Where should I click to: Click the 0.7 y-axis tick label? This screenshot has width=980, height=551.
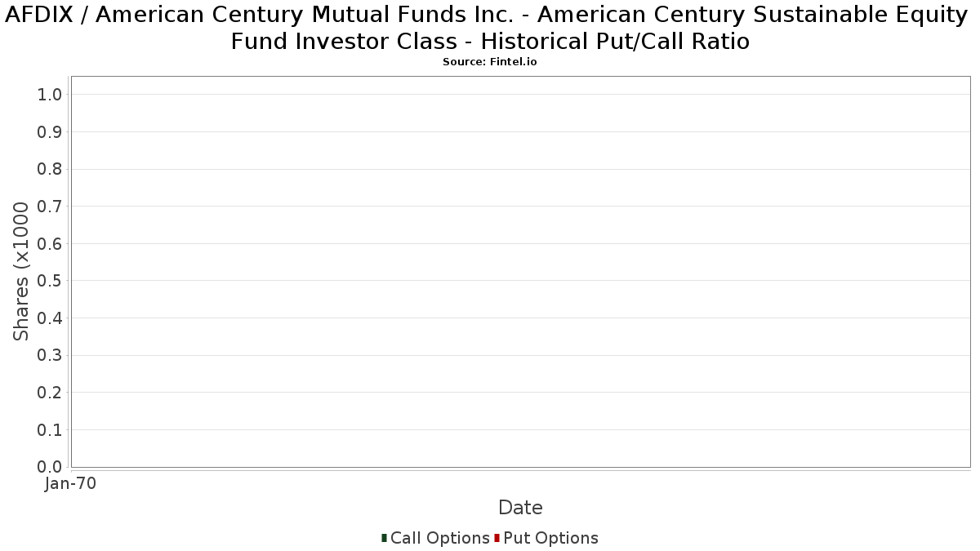point(50,207)
